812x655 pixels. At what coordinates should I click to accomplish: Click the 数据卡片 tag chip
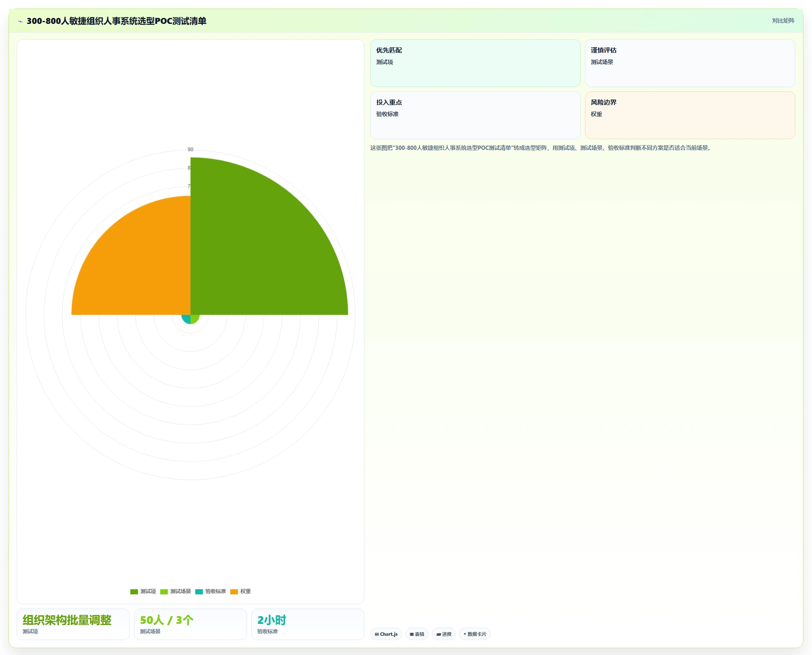[475, 634]
